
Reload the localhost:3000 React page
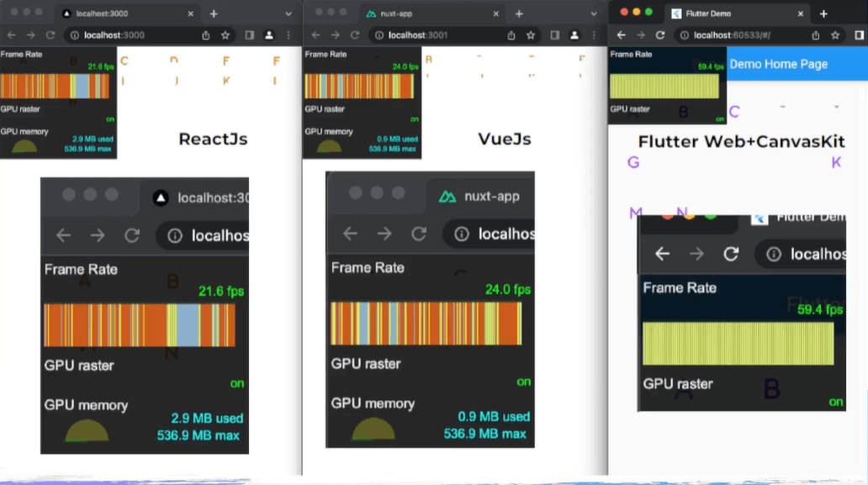coord(50,34)
